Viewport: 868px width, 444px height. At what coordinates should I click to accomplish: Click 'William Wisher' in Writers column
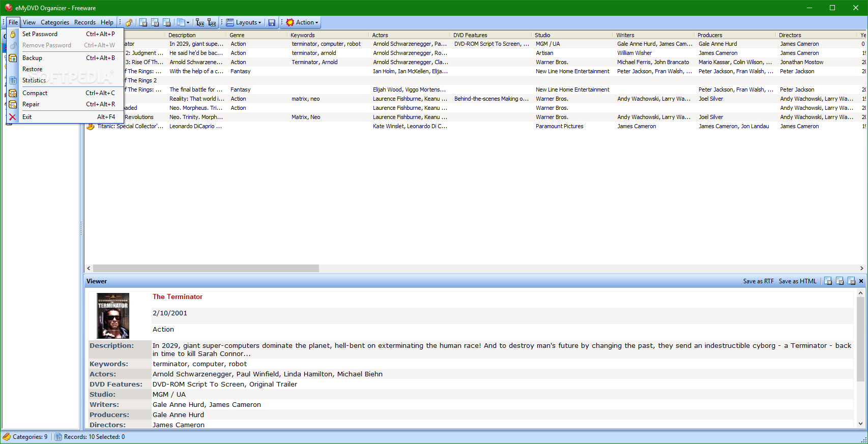[634, 53]
